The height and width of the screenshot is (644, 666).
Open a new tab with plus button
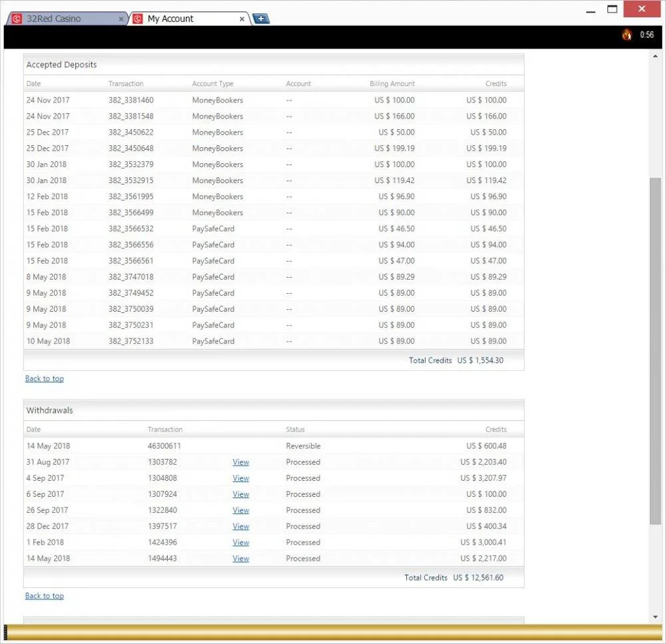click(261, 19)
